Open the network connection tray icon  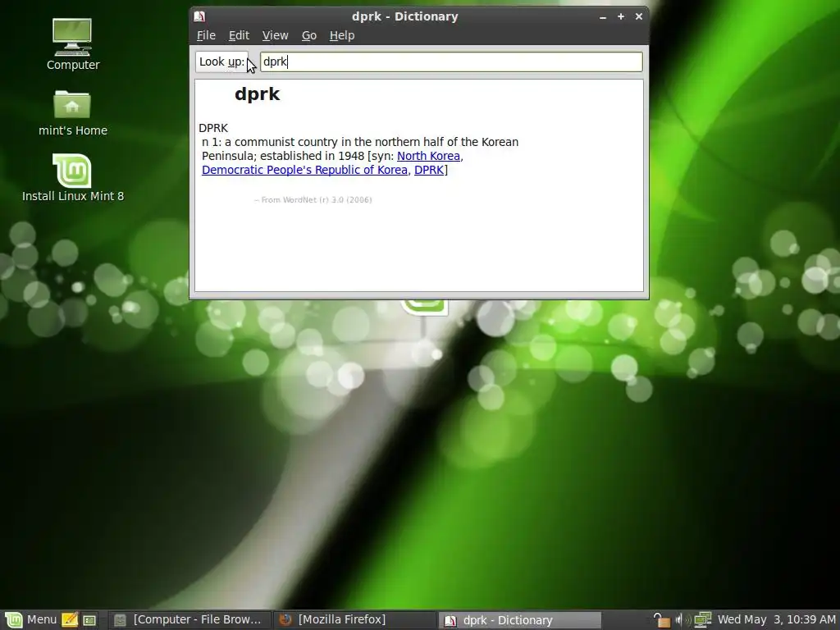point(702,620)
